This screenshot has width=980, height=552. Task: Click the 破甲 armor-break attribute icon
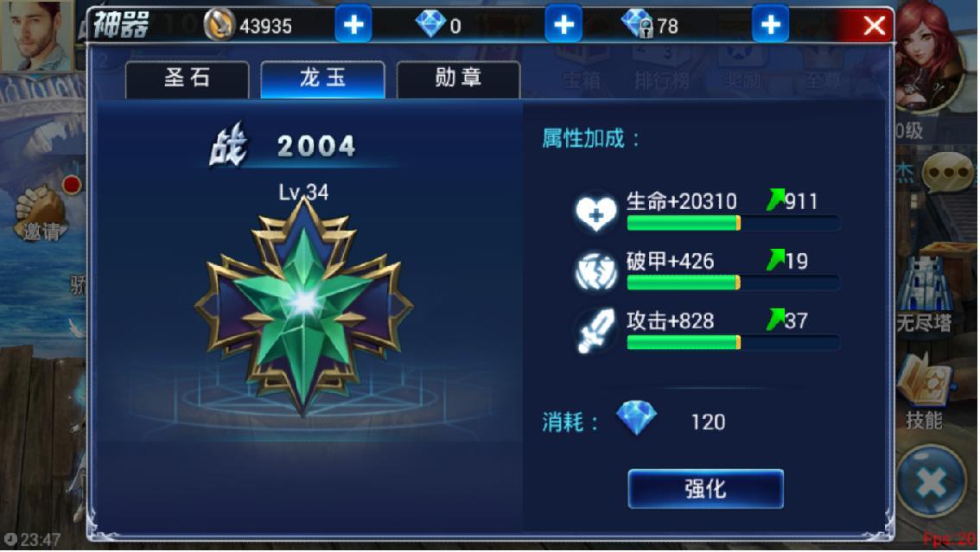click(x=595, y=271)
